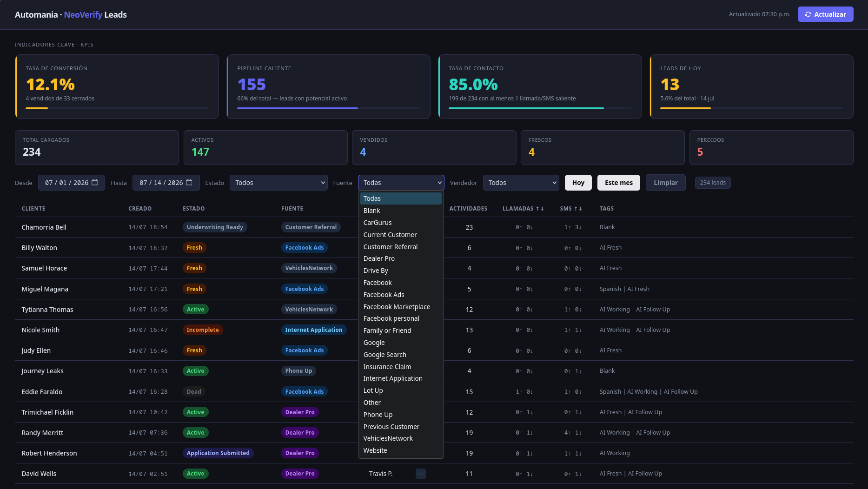Image resolution: width=868 pixels, height=489 pixels.
Task: Click Limpiar to clear filters
Action: pos(666,183)
